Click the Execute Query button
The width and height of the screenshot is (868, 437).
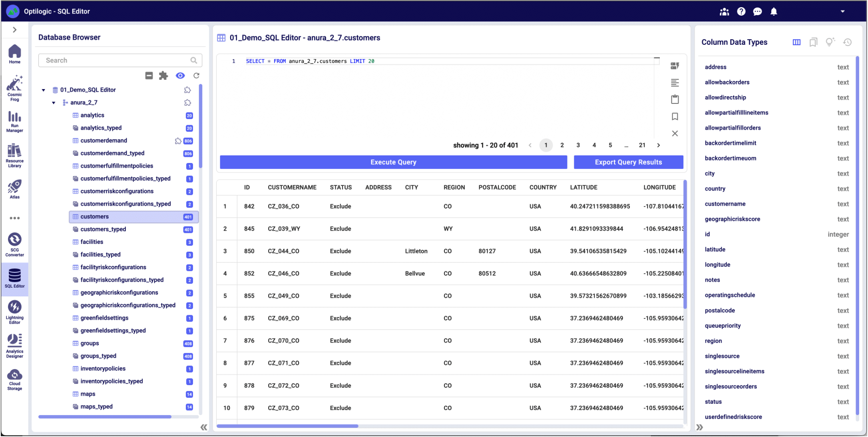pyautogui.click(x=393, y=162)
